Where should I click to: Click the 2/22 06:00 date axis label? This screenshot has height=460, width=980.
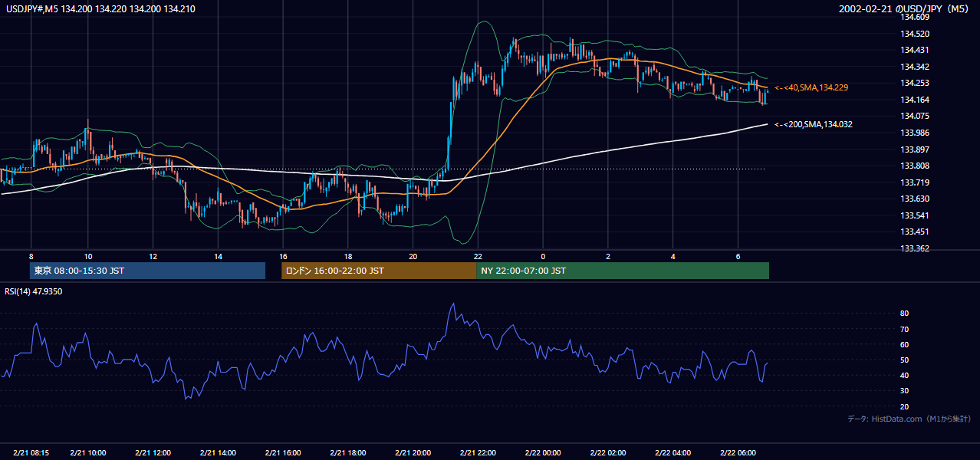[x=738, y=452]
